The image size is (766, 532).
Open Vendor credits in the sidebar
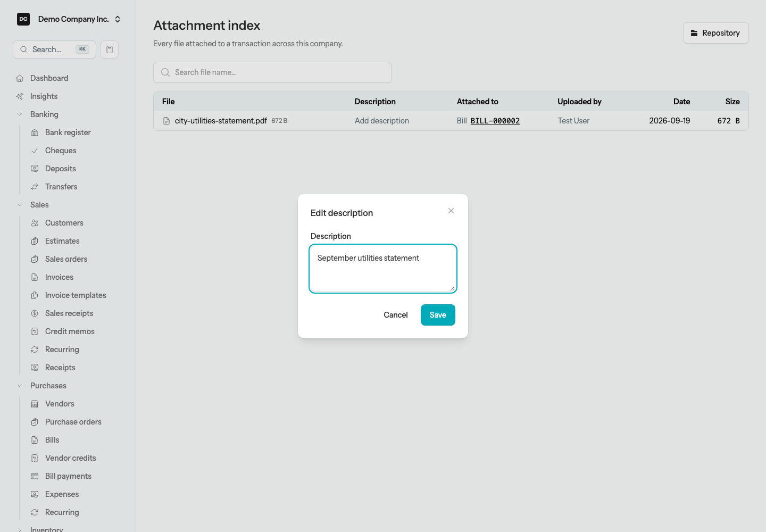pos(71,458)
